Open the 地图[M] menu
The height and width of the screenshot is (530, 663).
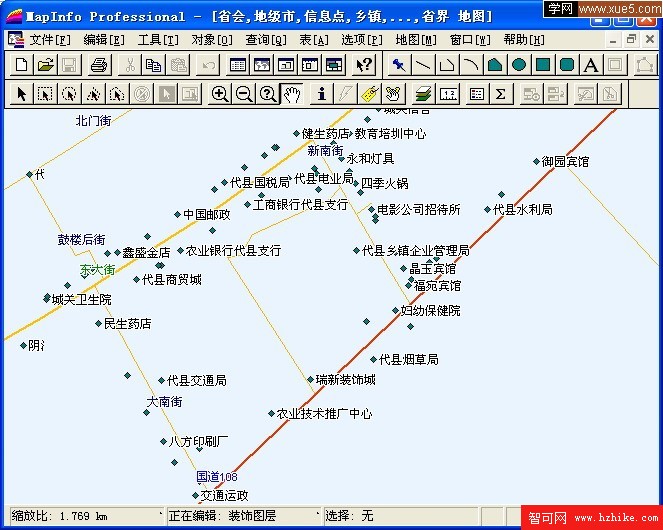click(416, 40)
